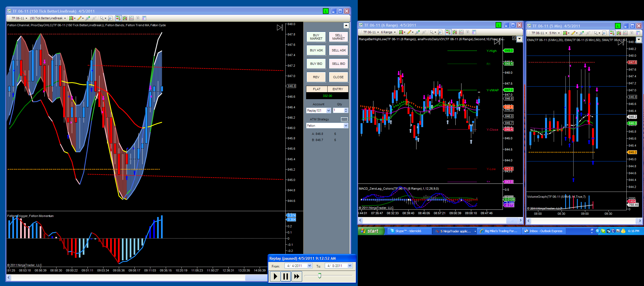
Task: Click the BUY MARKET button
Action: [x=316, y=37]
